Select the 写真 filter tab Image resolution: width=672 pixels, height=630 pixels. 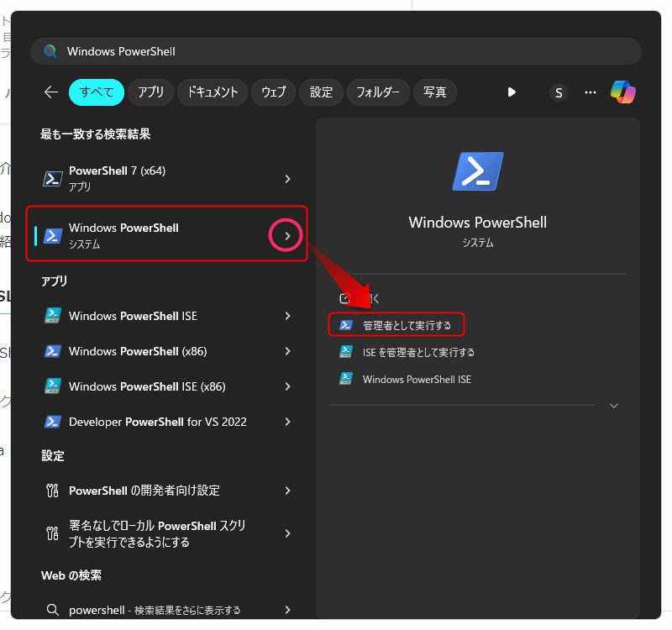tap(435, 92)
